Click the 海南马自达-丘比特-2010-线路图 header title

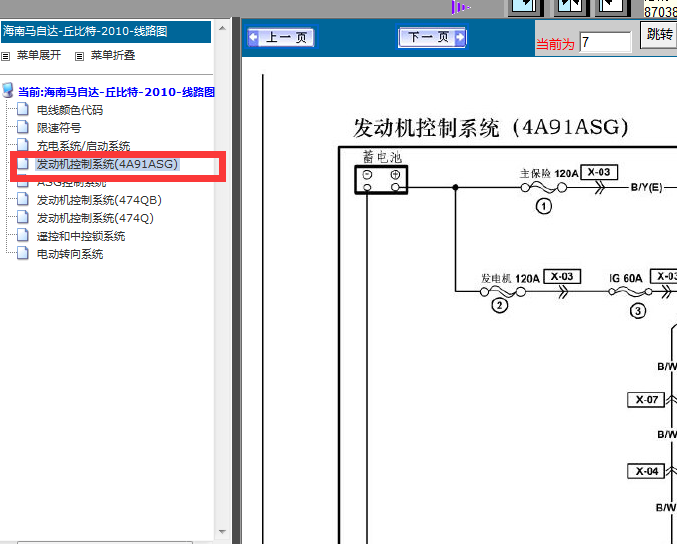pos(85,31)
